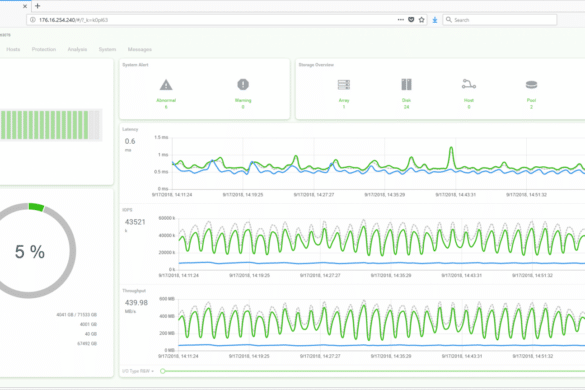Click the 60000 k IOPS axis label
The width and height of the screenshot is (585, 390).
tap(167, 218)
